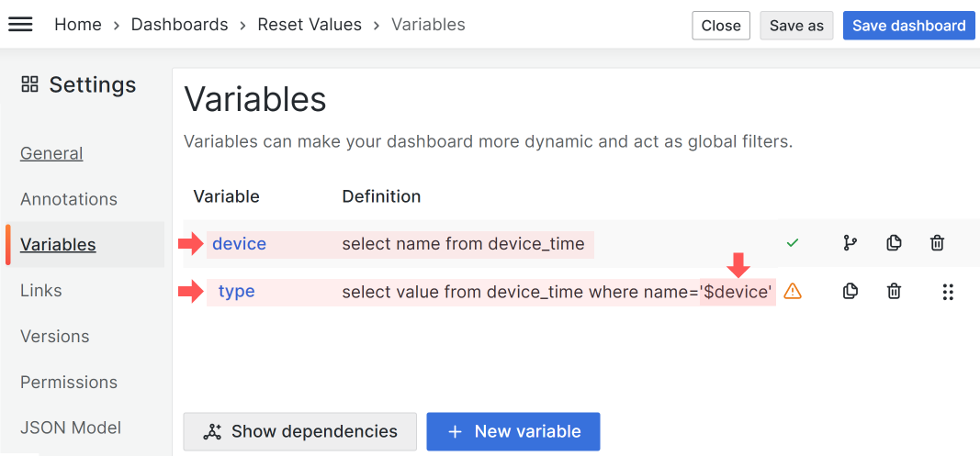Go to the Versions settings section
The width and height of the screenshot is (980, 456).
(55, 337)
